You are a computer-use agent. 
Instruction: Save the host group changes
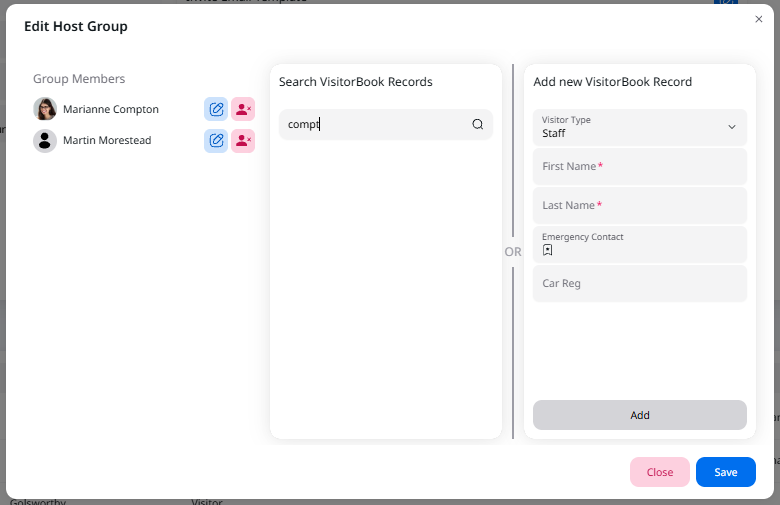(x=725, y=472)
